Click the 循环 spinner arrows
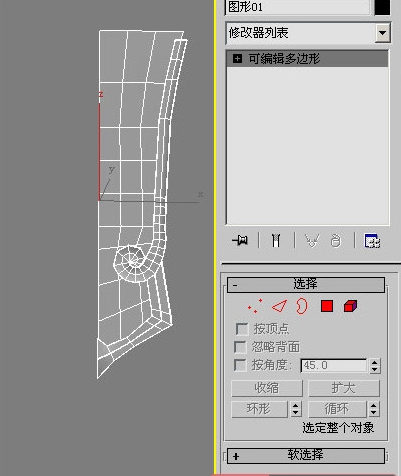The image size is (401, 476). tap(374, 409)
